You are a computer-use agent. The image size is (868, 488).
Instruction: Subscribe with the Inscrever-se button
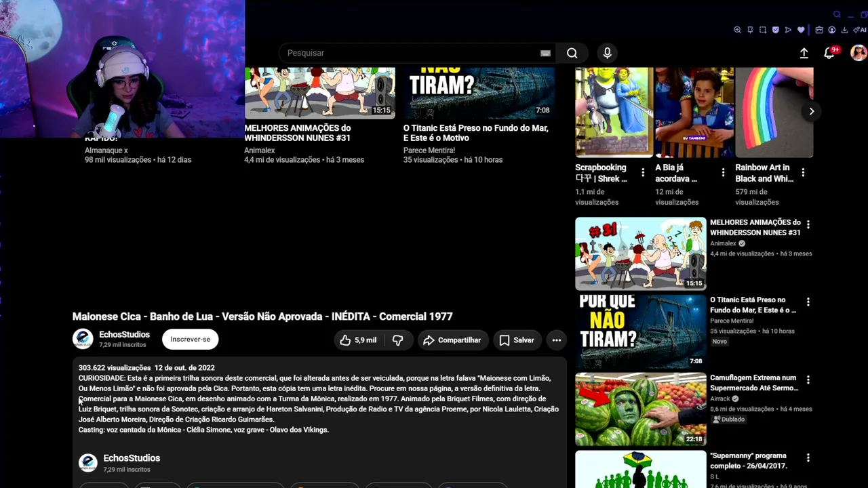[190, 339]
